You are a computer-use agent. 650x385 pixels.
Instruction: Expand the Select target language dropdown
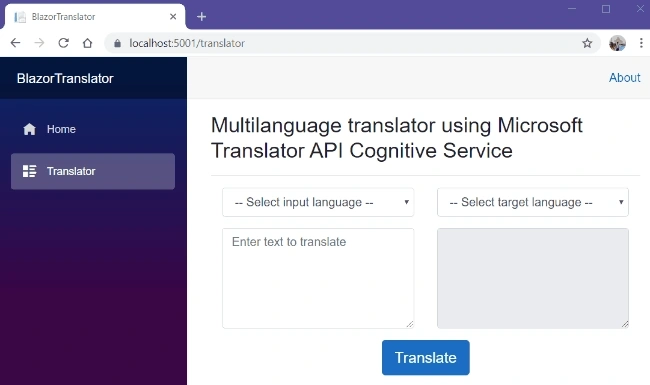click(x=533, y=202)
